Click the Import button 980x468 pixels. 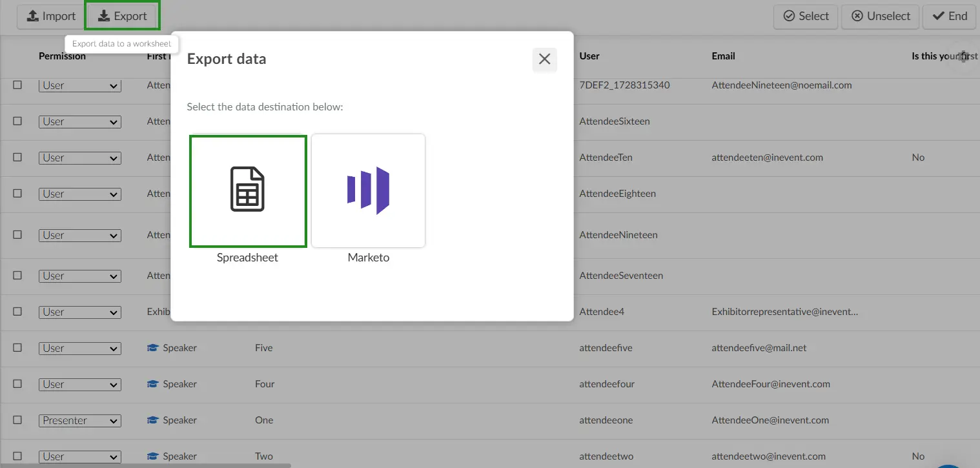tap(51, 16)
